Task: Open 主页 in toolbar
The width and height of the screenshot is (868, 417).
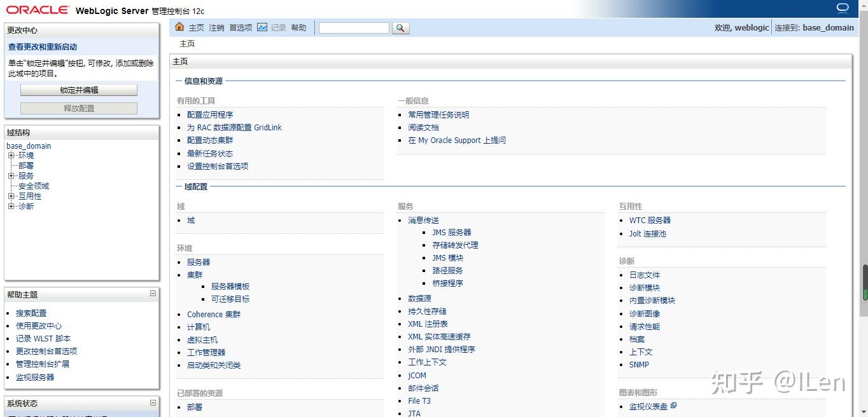Action: pyautogui.click(x=197, y=27)
